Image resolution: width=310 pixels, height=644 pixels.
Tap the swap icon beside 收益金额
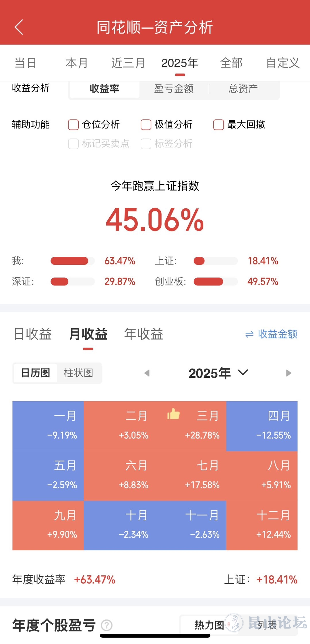pos(249,334)
